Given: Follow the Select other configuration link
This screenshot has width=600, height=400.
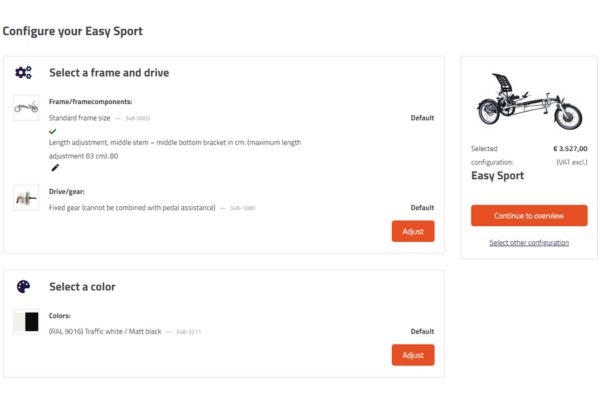Looking at the screenshot, I should tap(529, 243).
